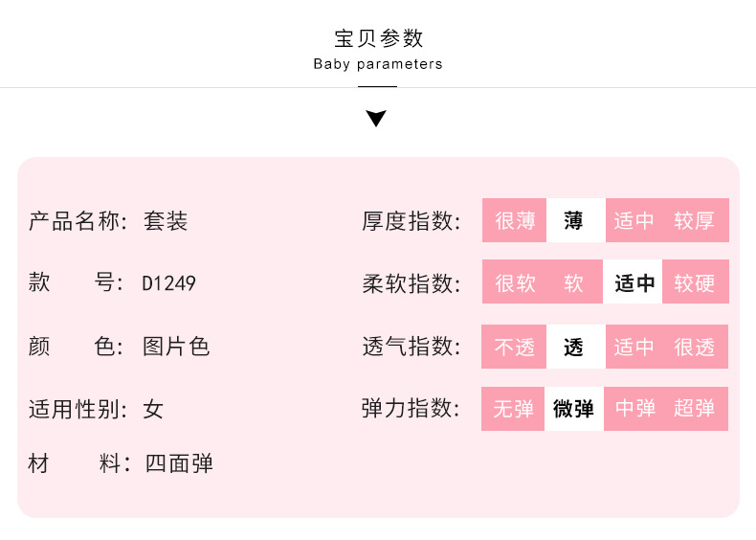
Task: Select 很薄 thickness option
Action: point(514,220)
